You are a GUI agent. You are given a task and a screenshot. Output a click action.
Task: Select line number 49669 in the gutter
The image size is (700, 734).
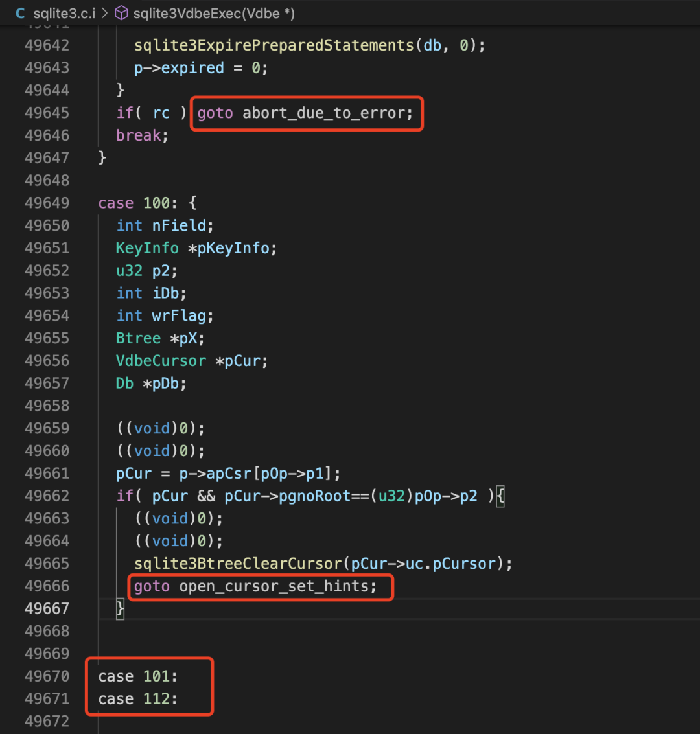coord(47,654)
